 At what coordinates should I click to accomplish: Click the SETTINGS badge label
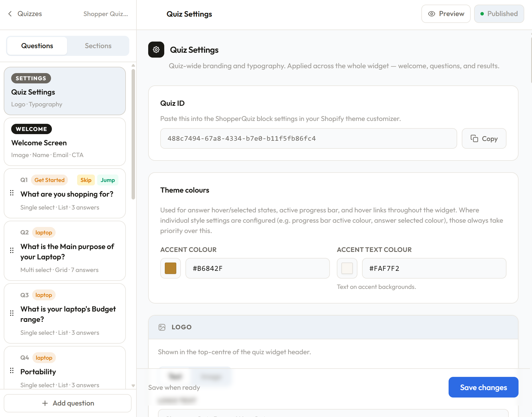coord(31,78)
